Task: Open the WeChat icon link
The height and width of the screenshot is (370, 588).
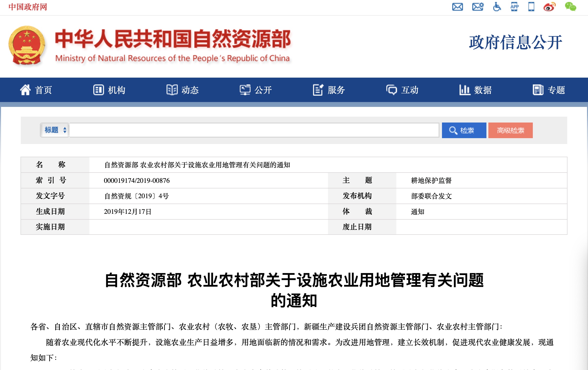Action: tap(570, 7)
